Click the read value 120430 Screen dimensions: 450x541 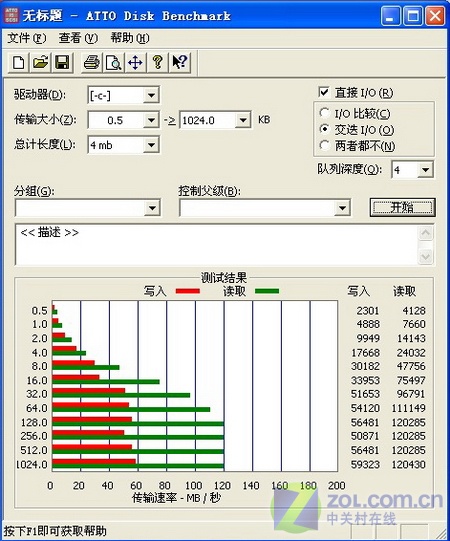click(x=408, y=464)
